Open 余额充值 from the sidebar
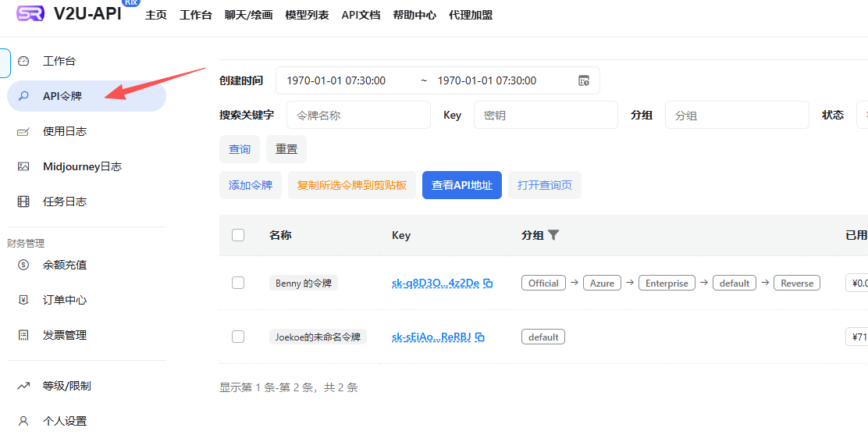The height and width of the screenshot is (435, 868). (x=64, y=265)
